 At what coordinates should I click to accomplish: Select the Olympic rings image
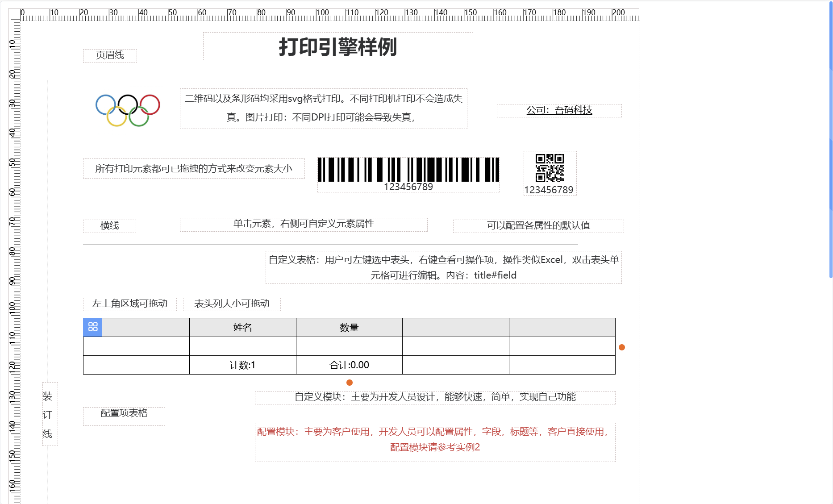128,110
